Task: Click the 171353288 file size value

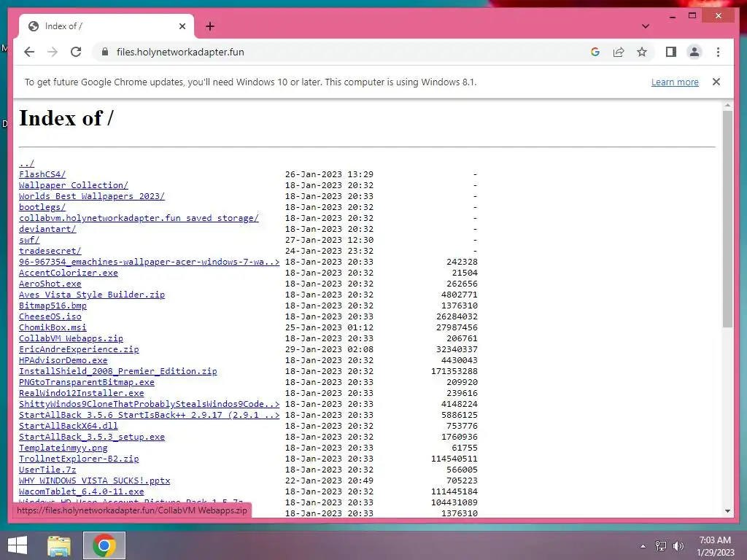Action: (x=454, y=371)
